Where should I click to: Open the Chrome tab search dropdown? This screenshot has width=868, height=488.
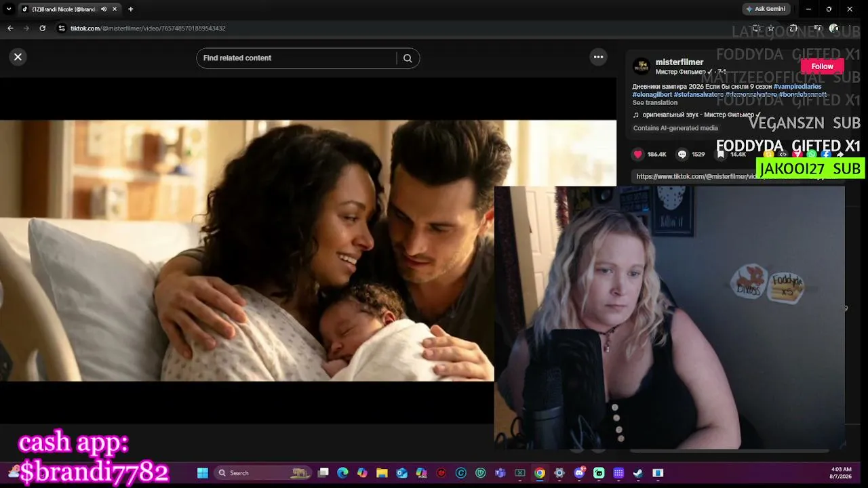(9, 9)
